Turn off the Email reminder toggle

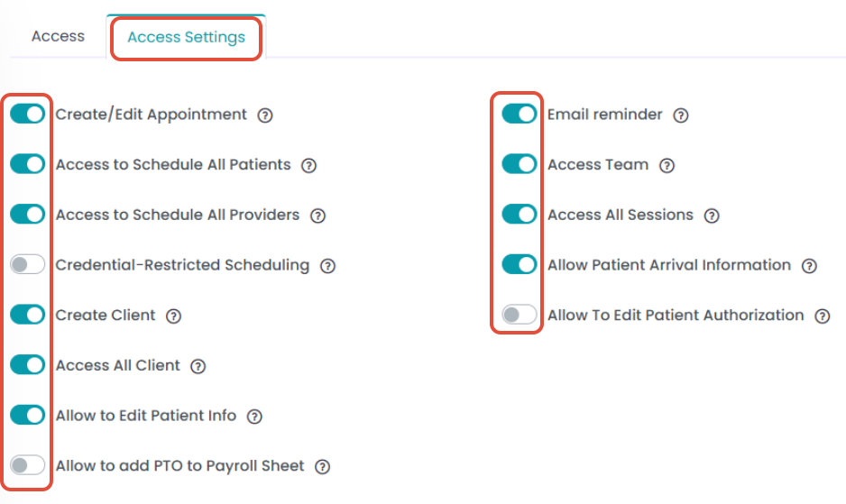coord(520,115)
